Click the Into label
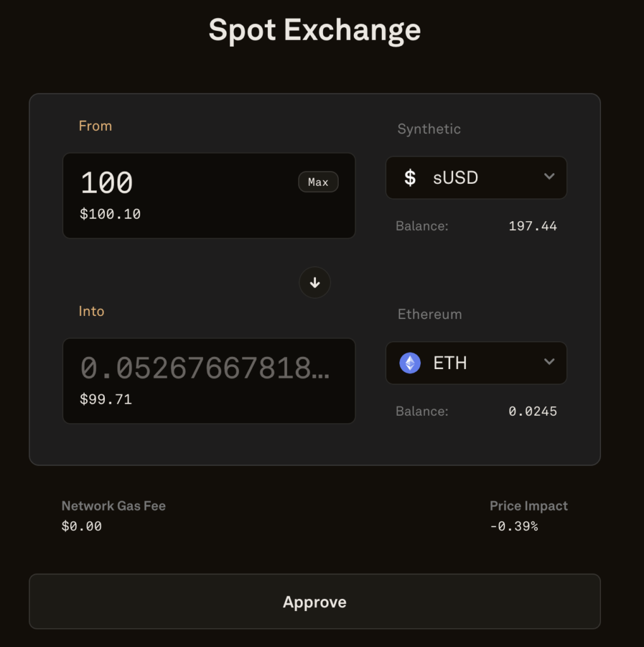The width and height of the screenshot is (644, 647). [91, 311]
